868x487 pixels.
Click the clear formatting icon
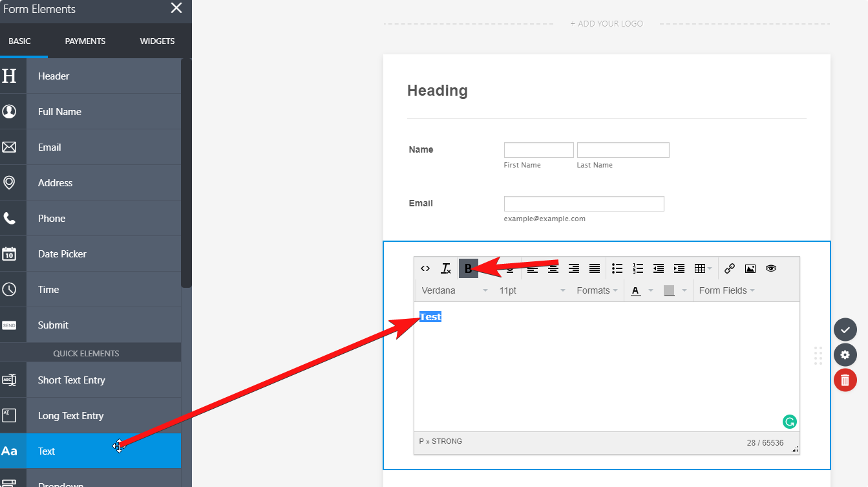coord(446,268)
